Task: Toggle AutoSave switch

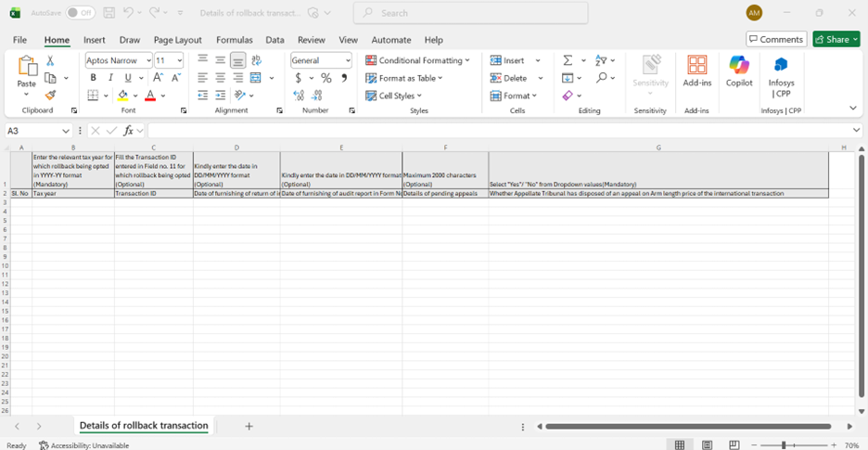Action: [x=80, y=13]
